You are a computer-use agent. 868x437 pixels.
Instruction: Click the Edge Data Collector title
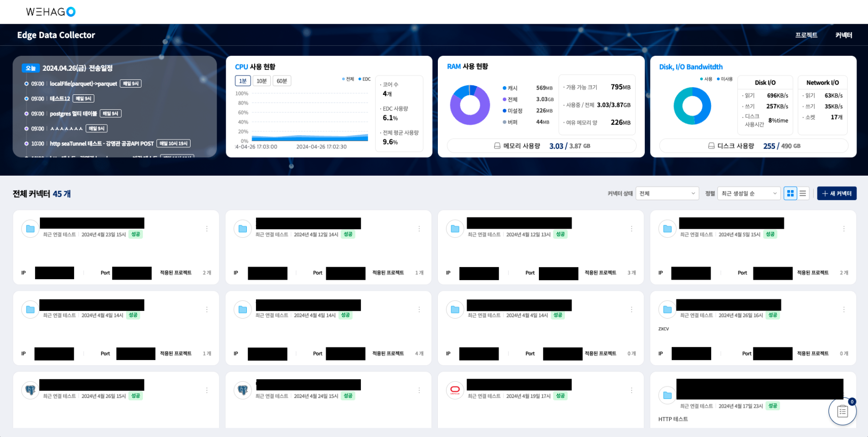point(56,35)
